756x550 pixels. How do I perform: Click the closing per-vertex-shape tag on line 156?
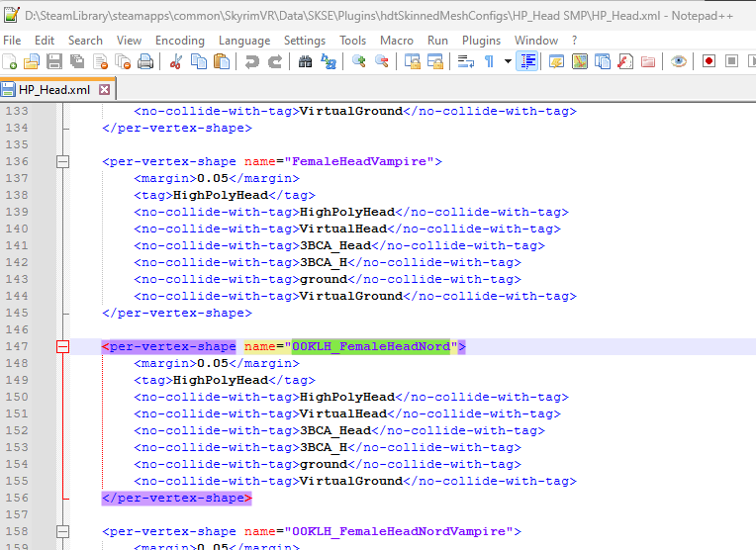point(177,498)
